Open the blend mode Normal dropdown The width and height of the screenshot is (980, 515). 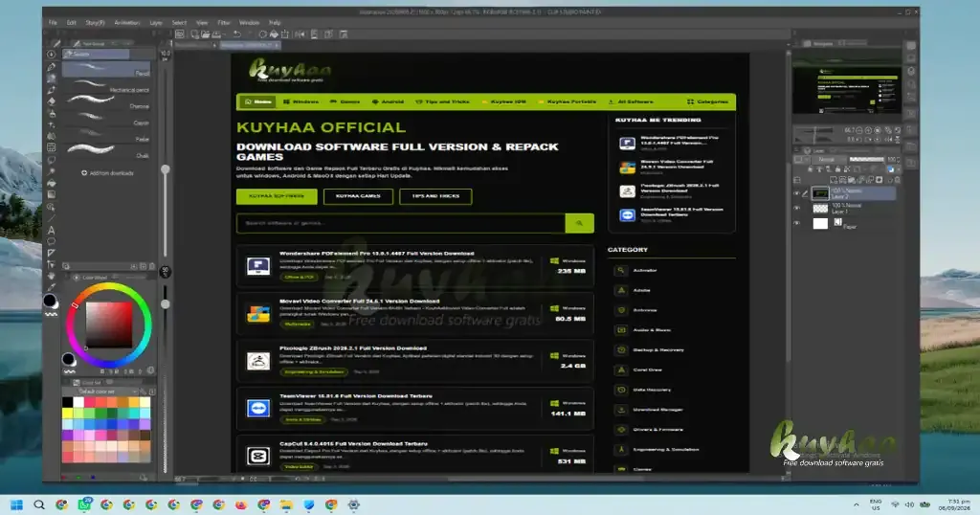(830, 159)
